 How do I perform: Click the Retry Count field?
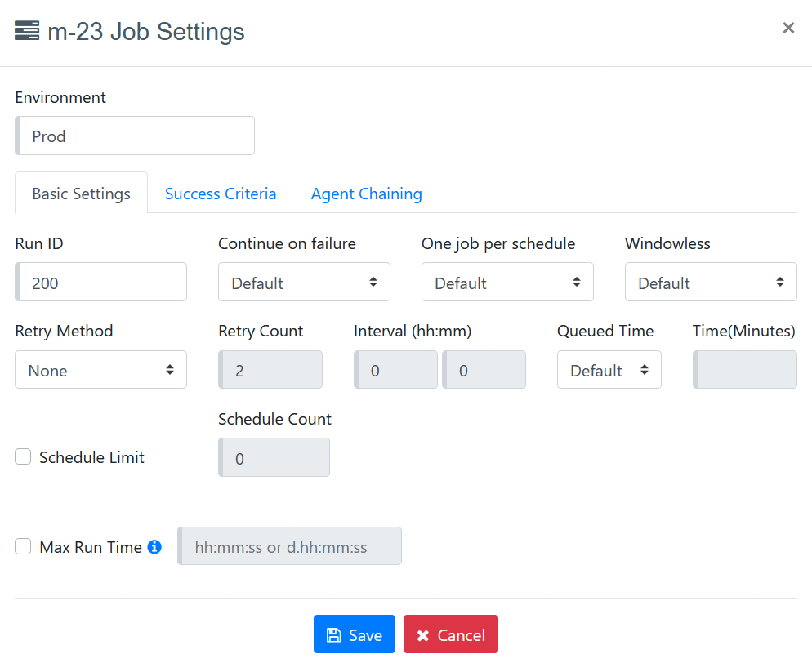[x=270, y=370]
